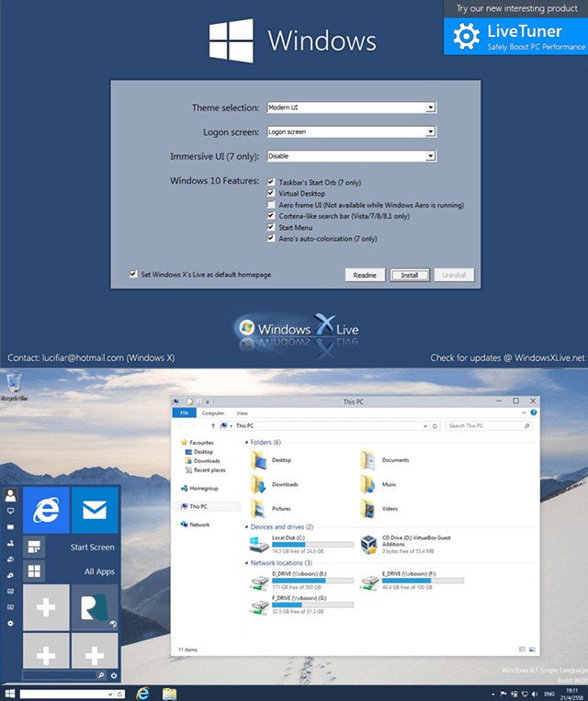Screen dimensions: 588x701
Task: Click the ENG language indicator
Action: [x=549, y=695]
